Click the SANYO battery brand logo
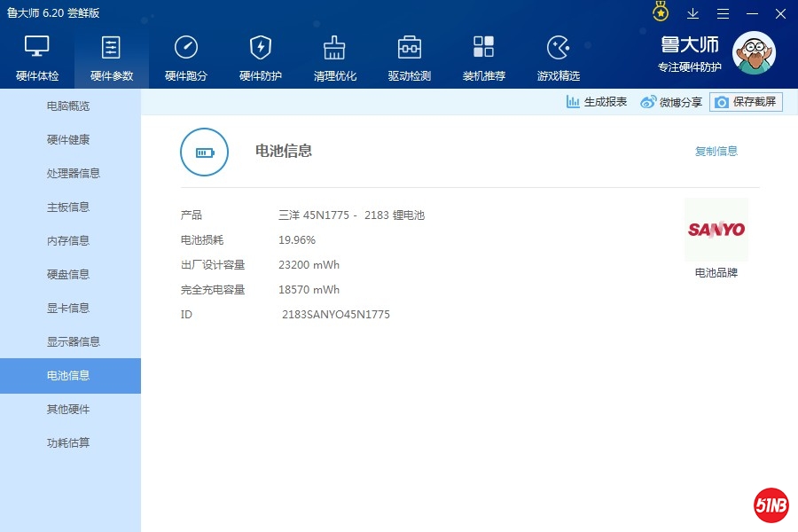Screen dimensions: 798x532 (x=716, y=230)
